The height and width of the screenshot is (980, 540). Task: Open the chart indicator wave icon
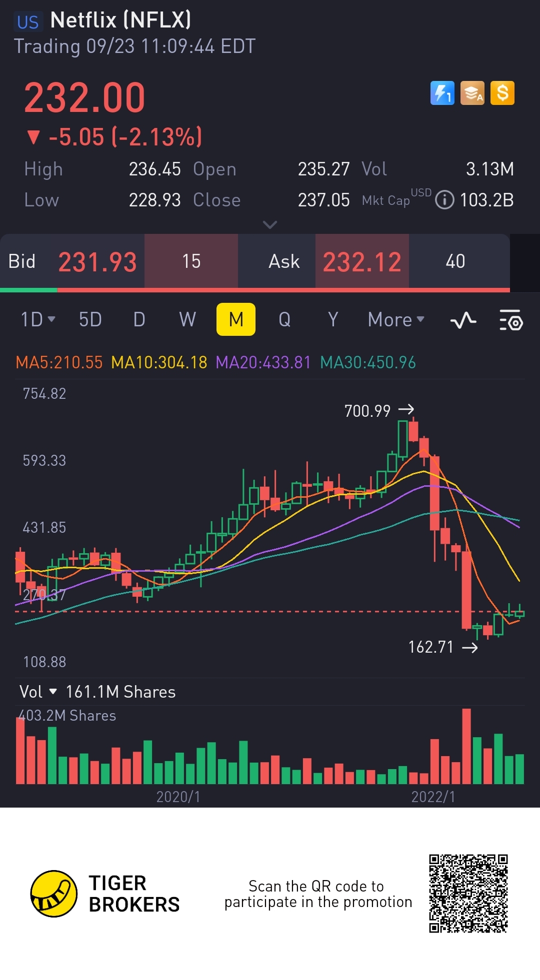click(x=463, y=320)
